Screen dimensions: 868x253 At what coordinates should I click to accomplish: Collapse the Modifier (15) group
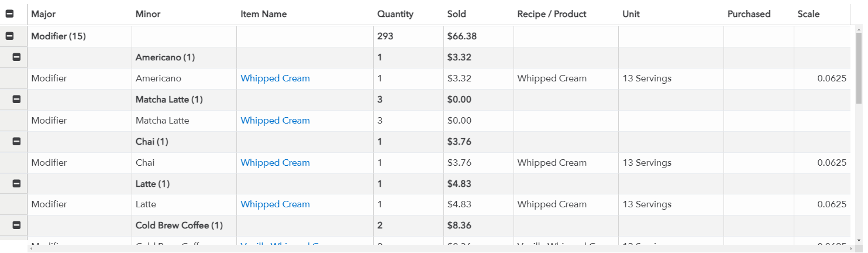coord(9,36)
